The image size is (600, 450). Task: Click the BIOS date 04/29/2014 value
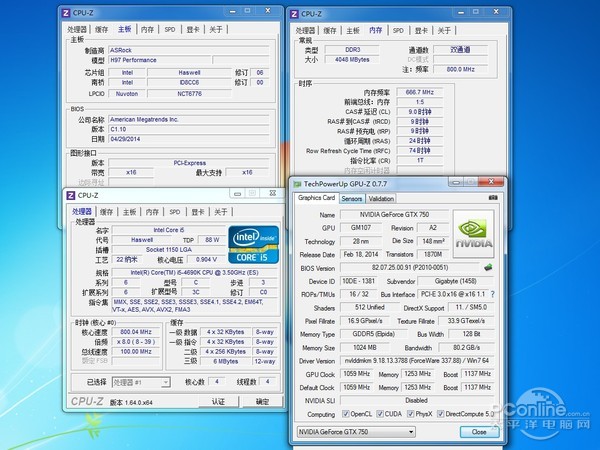pyautogui.click(x=189, y=139)
